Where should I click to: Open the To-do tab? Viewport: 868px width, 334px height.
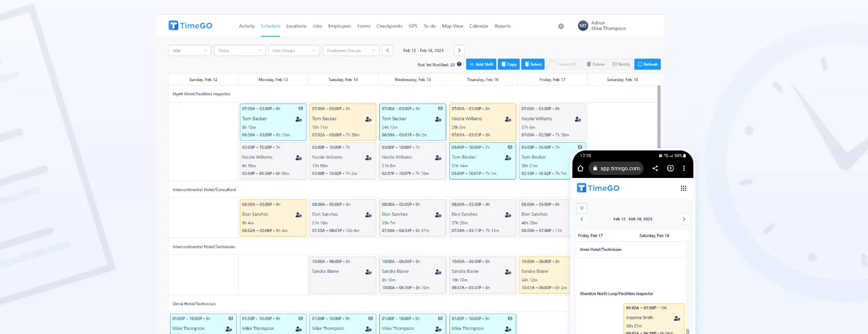point(429,26)
